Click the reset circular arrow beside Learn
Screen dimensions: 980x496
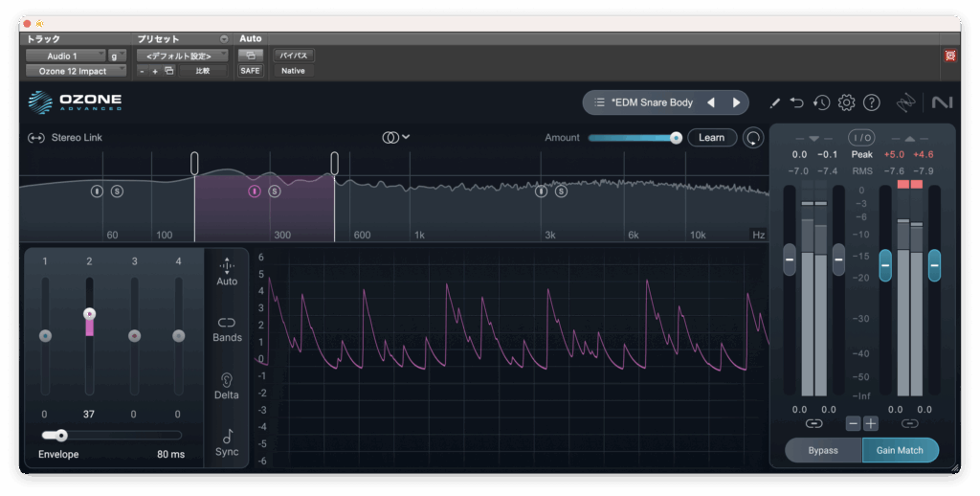(754, 138)
